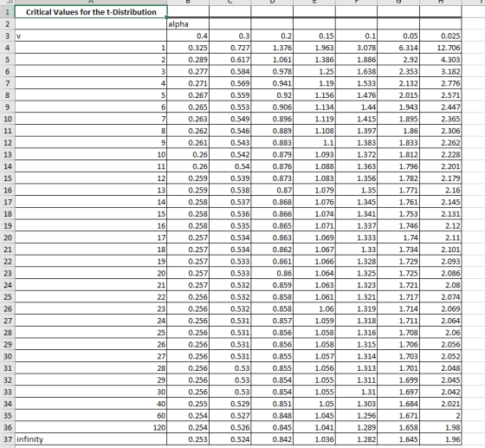Screen dimensions: 485x448
Task: Click the cell containing 3.182
Action: [441, 71]
